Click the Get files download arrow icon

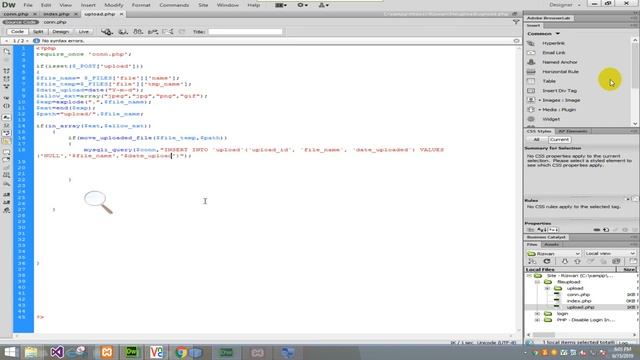point(565,261)
